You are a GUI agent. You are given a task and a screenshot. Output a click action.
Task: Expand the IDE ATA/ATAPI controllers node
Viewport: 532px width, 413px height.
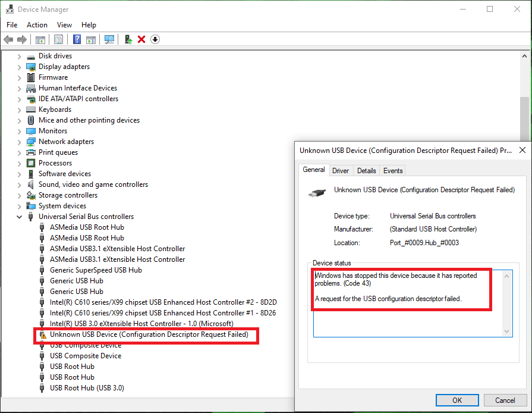coord(20,99)
